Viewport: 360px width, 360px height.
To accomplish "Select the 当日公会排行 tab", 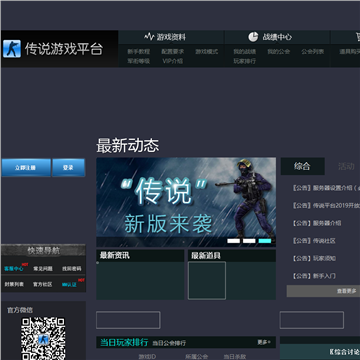I will 169,343.
